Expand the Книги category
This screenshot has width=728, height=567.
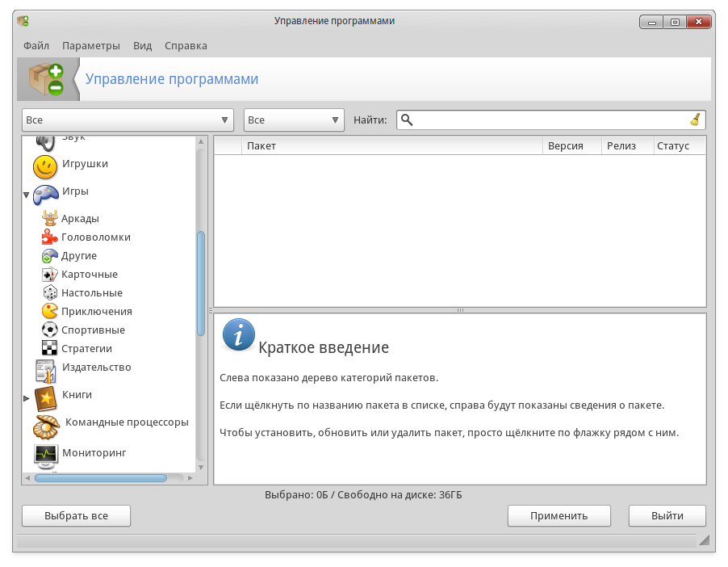point(27,398)
